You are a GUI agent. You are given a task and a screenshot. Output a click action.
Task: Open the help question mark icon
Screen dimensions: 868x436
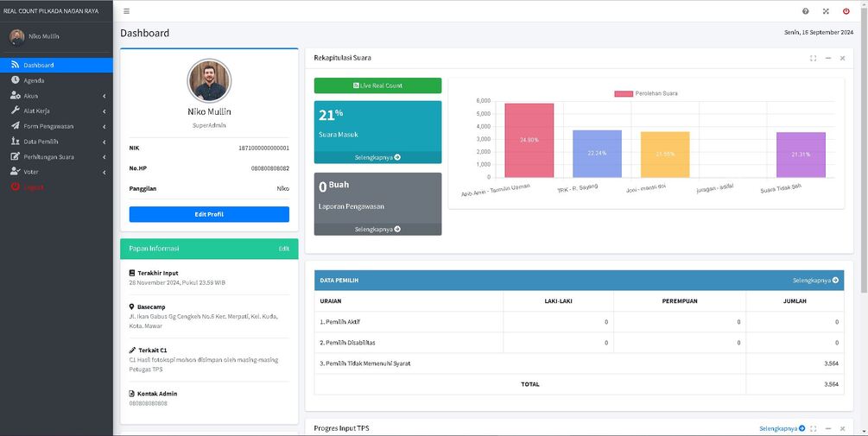[x=806, y=11]
